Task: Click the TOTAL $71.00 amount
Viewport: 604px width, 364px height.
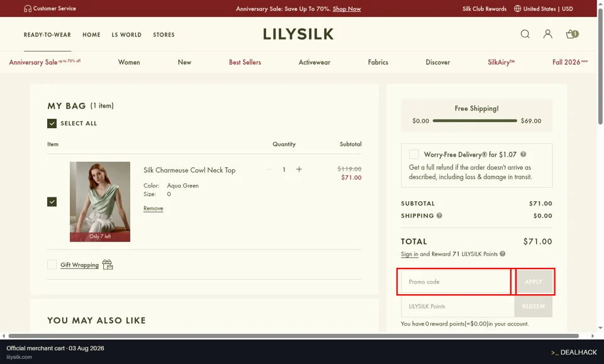Action: [x=538, y=241]
